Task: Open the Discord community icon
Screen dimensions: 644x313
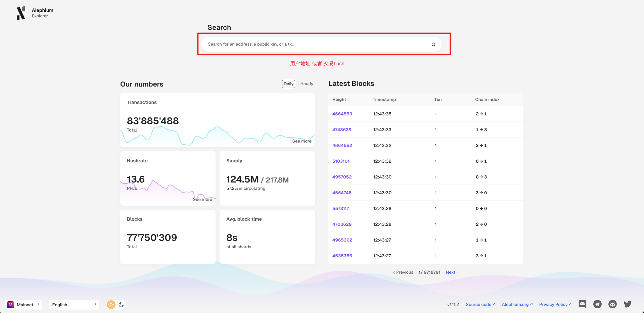Action: 582,304
